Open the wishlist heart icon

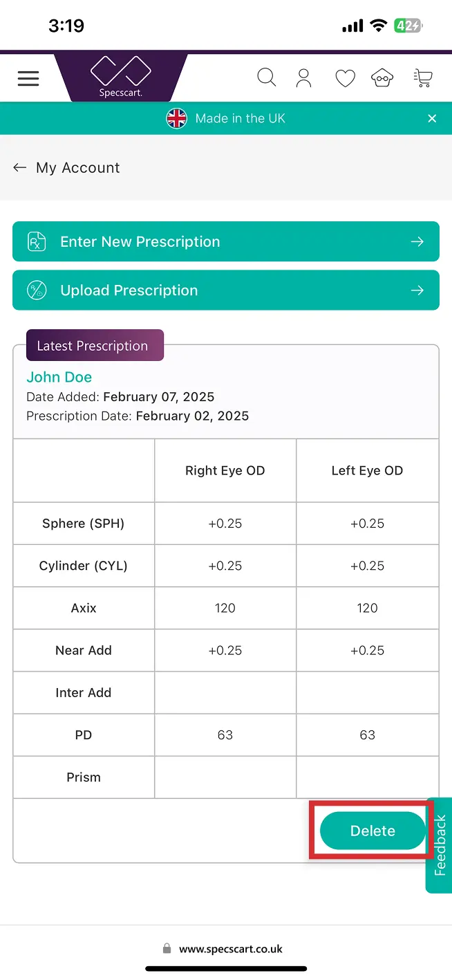pos(345,77)
